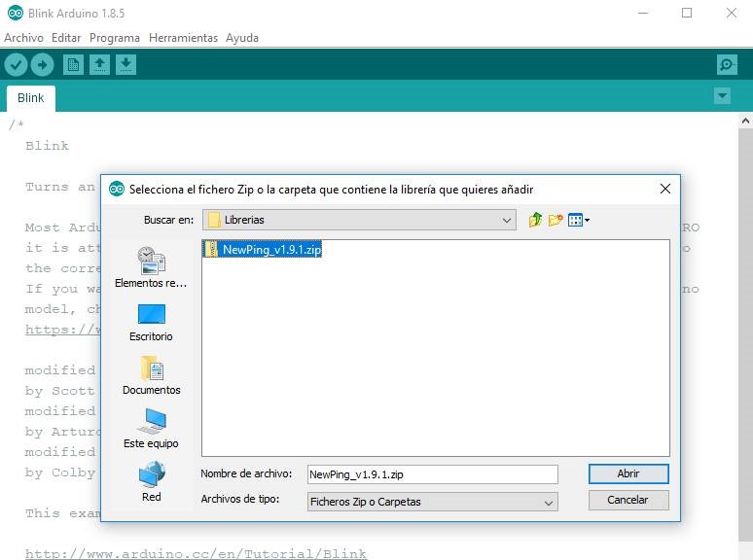Click the Open sketch up-arrow icon

click(99, 65)
